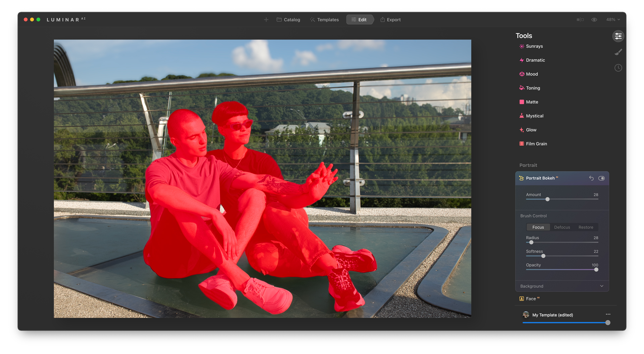Click the plus add-photo icon
Viewport: 644px width, 354px height.
tap(266, 20)
